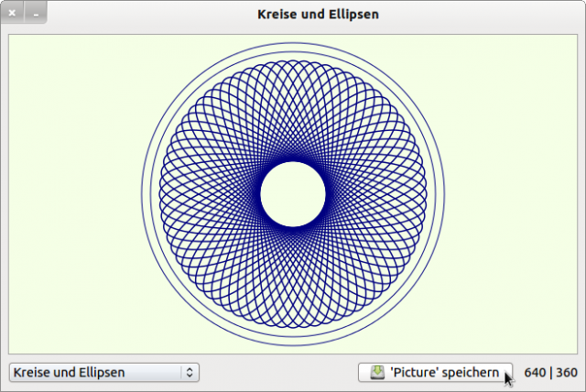Minimize the window with the underscore button

(x=35, y=15)
